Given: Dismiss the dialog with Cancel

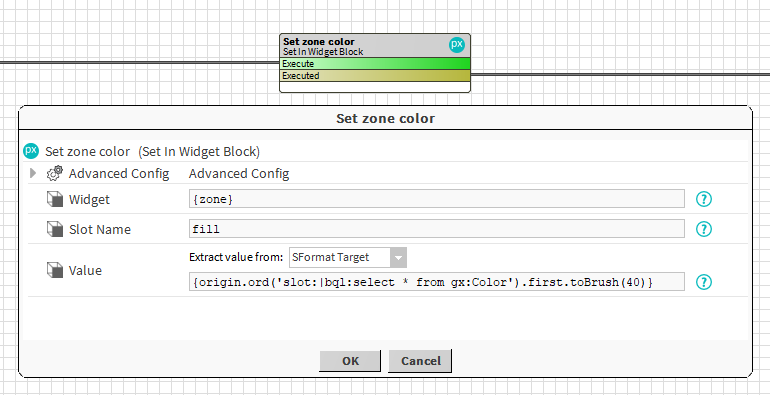Looking at the screenshot, I should (x=420, y=361).
